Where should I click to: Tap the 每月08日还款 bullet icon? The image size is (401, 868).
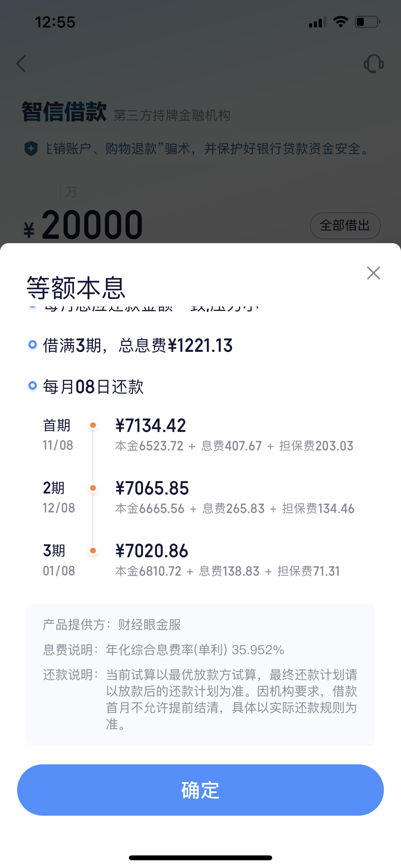tap(32, 386)
